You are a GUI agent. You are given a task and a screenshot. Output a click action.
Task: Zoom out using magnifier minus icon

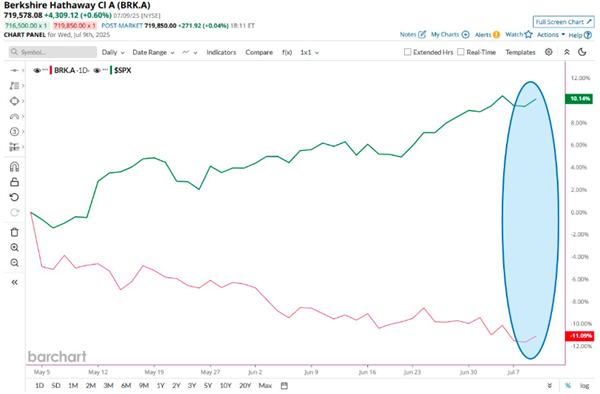tap(14, 263)
